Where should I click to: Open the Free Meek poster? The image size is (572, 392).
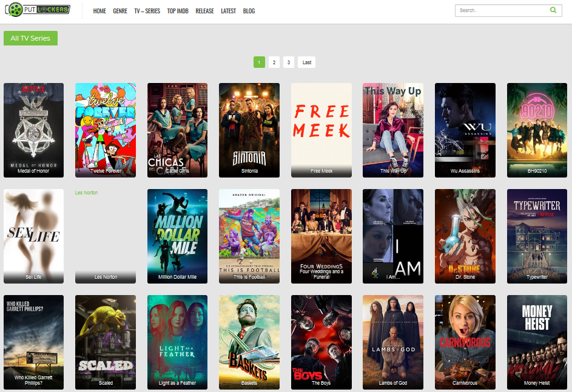(321, 130)
